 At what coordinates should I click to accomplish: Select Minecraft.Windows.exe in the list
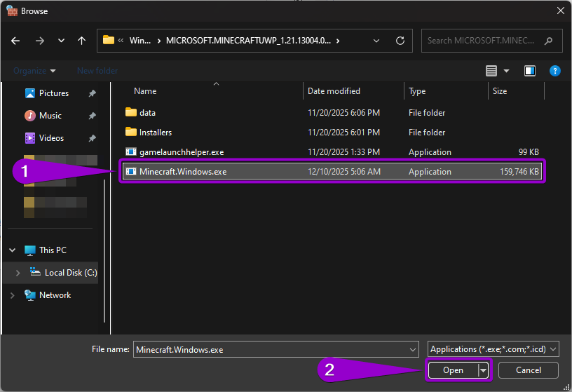click(332, 172)
